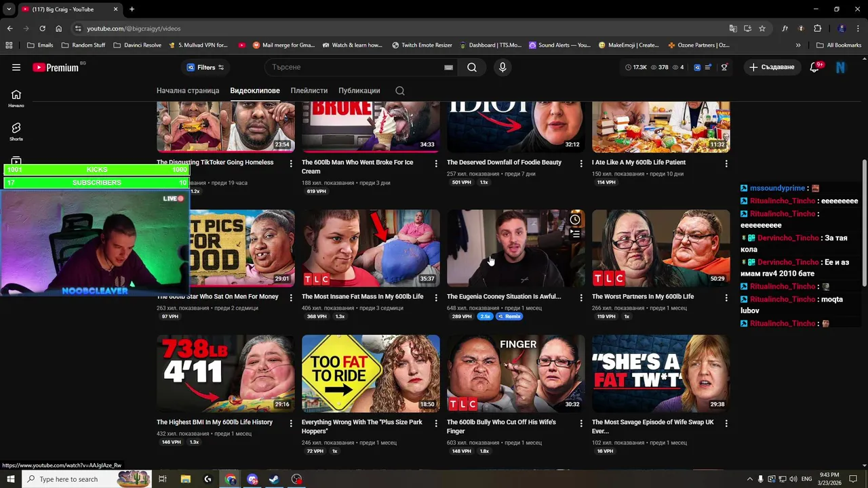Image resolution: width=868 pixels, height=488 pixels.
Task: Open the Chrome apps grid in bookmarks bar
Action: click(9, 45)
